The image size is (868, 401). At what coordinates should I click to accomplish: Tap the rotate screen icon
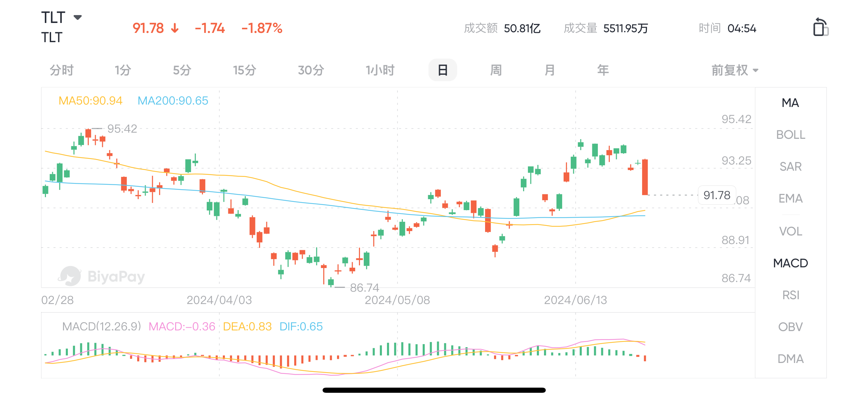pos(820,27)
